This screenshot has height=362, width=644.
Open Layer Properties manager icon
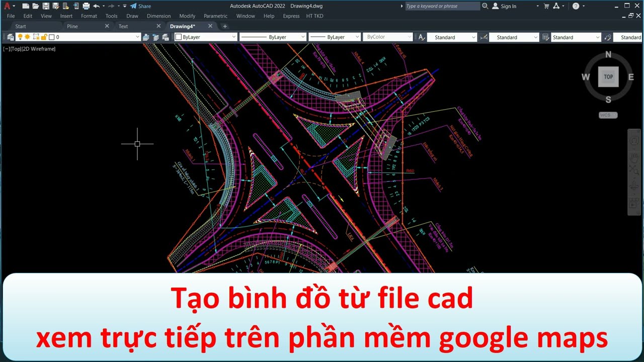click(x=10, y=37)
